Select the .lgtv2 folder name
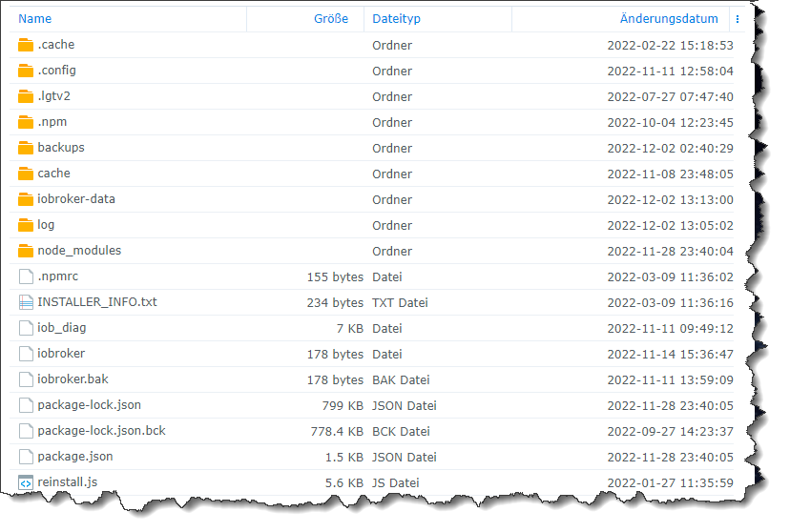 tap(54, 96)
